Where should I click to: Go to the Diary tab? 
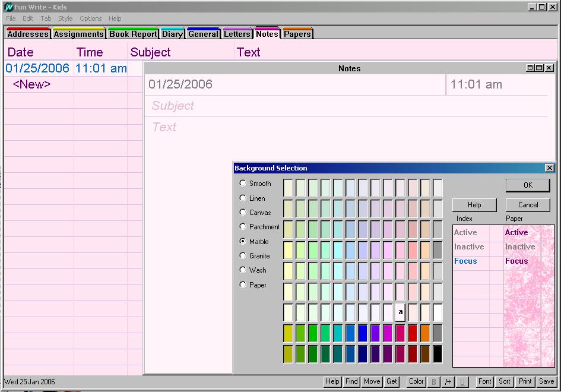172,33
